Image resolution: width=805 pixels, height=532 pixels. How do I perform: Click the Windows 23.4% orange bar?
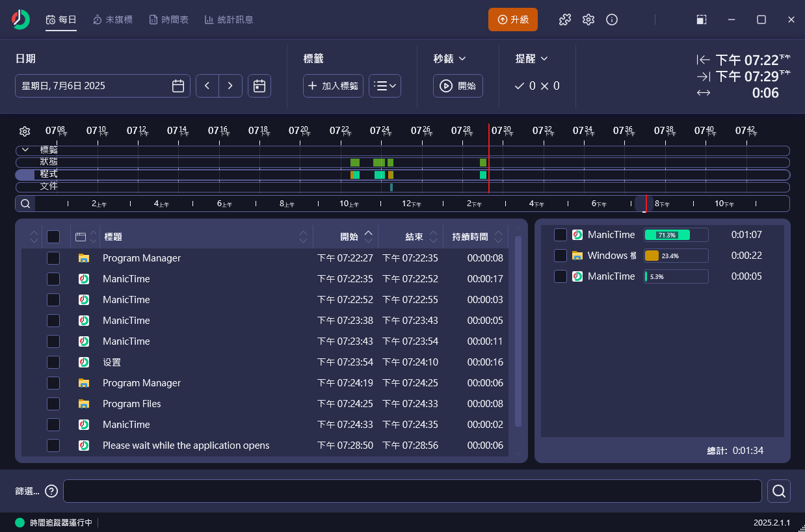point(652,256)
